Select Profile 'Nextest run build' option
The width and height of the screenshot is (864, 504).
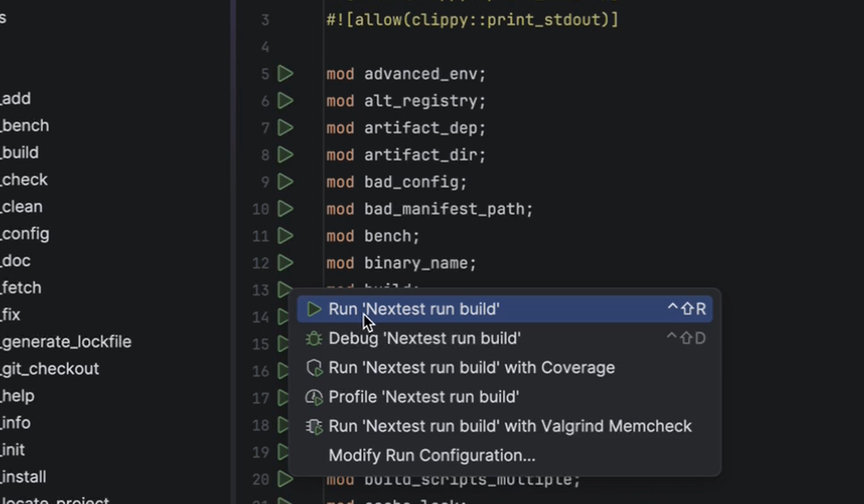tap(505, 397)
